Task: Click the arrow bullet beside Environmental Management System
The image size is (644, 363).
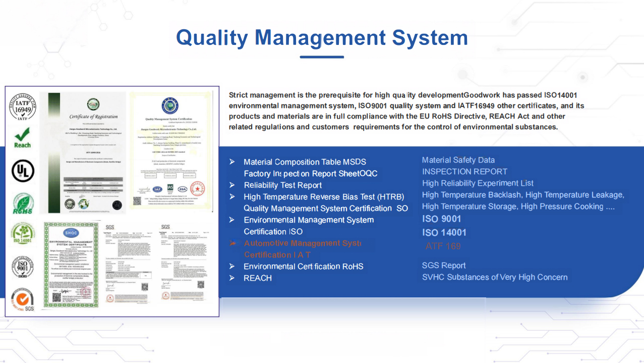Action: [232, 220]
